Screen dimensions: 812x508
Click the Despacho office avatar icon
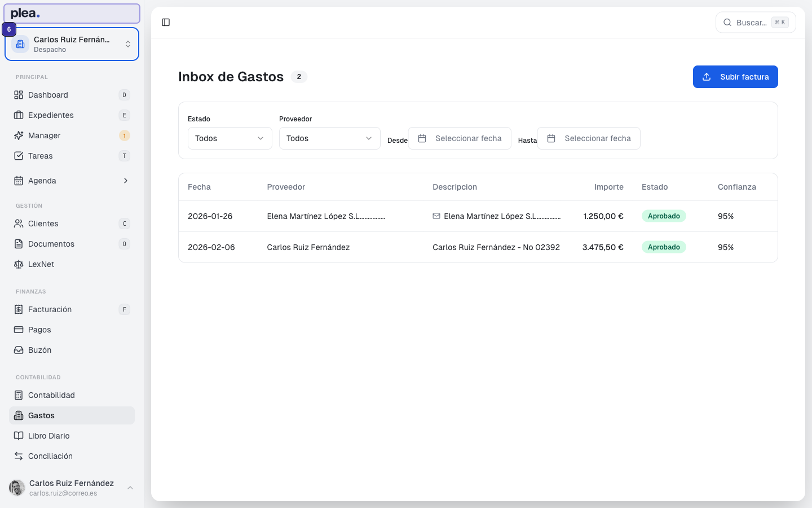tap(20, 44)
